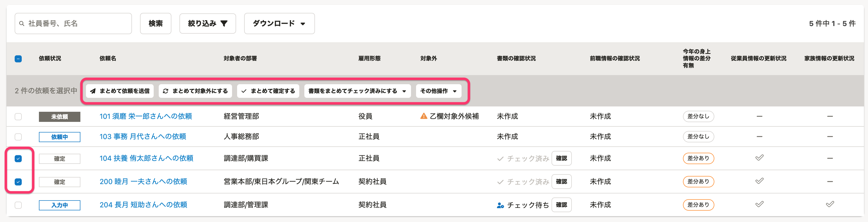The height and width of the screenshot is (222, 868).
Task: Click the 雇用形態 column header
Action: click(369, 59)
